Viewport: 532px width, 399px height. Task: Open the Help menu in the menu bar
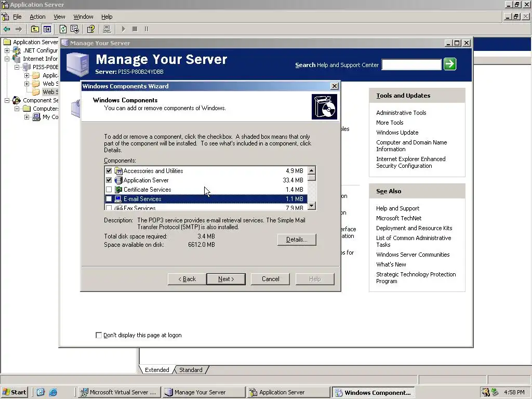[107, 17]
